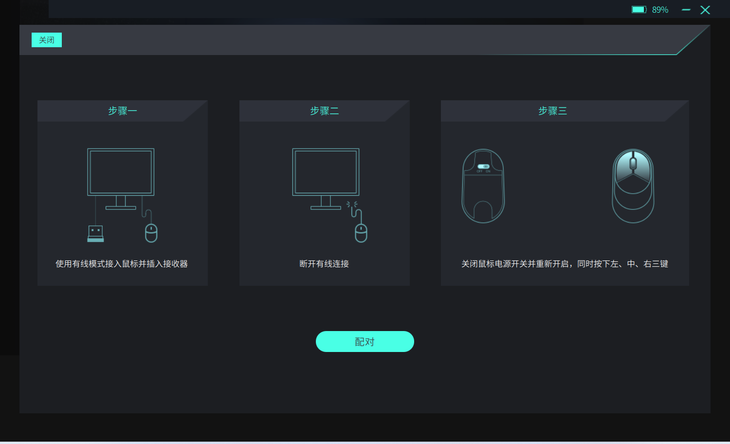730x444 pixels.
Task: Select the 步骤一 header
Action: point(122,111)
